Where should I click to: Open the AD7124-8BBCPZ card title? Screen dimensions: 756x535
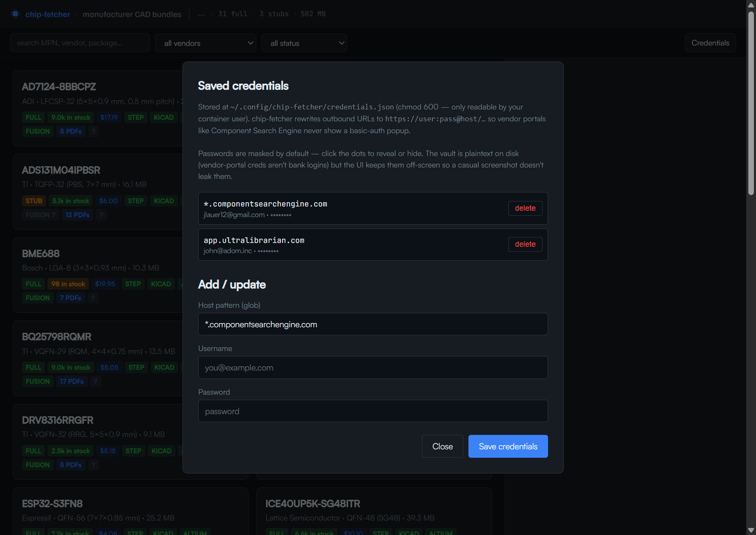coord(59,87)
